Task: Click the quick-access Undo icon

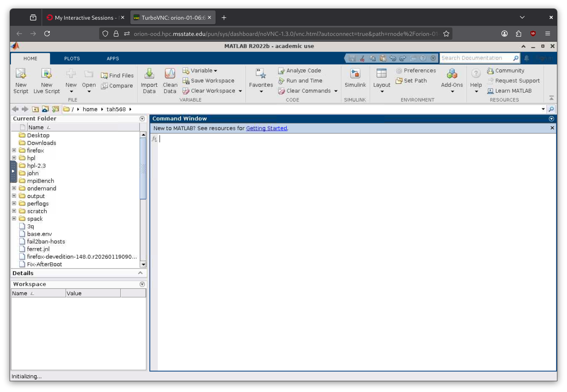Action: (x=393, y=58)
